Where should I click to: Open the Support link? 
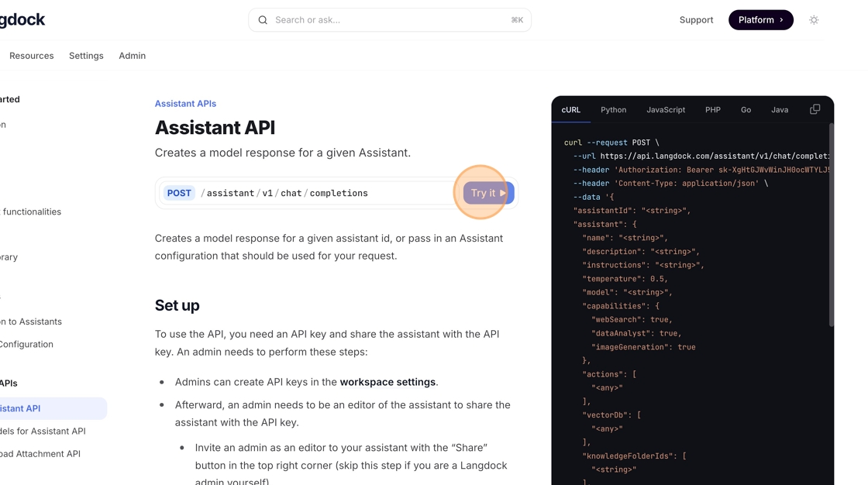[696, 20]
